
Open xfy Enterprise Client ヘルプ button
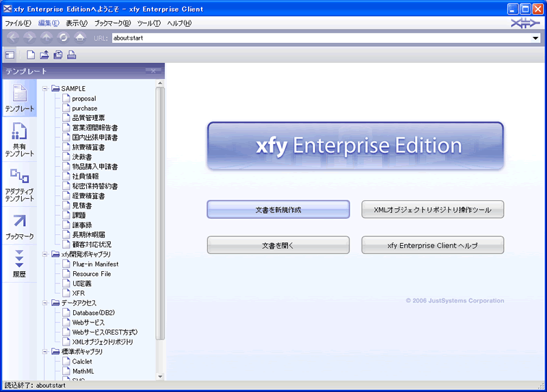(433, 245)
